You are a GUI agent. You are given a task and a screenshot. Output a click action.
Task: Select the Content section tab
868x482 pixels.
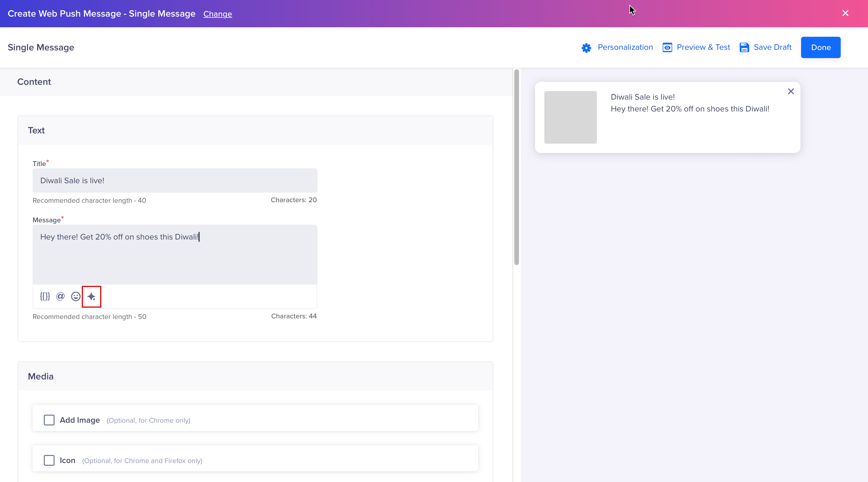tap(34, 82)
